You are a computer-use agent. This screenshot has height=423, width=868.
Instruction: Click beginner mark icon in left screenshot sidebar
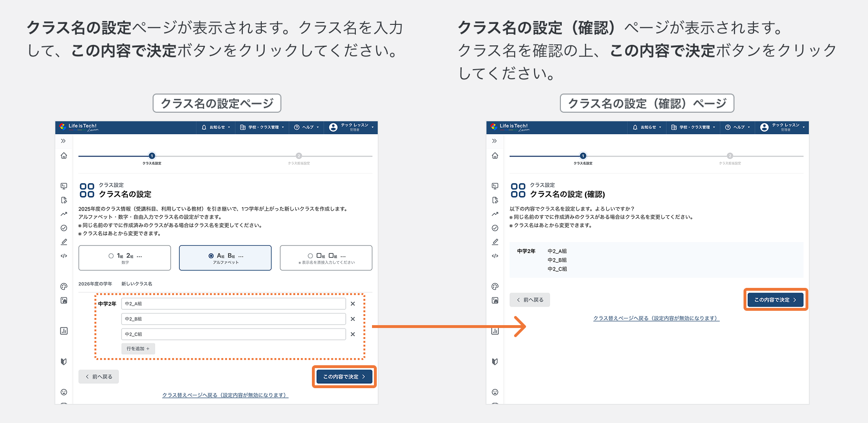coord(64,361)
